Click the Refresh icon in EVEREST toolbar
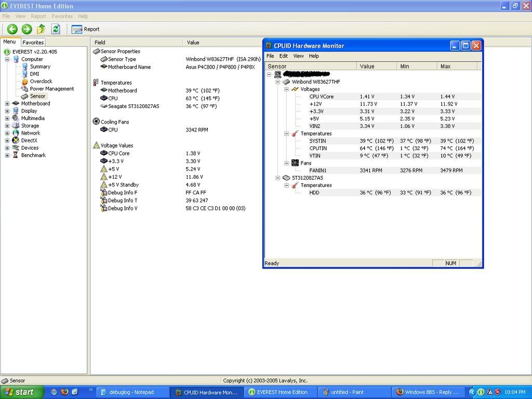The height and width of the screenshot is (399, 532). coord(56,29)
